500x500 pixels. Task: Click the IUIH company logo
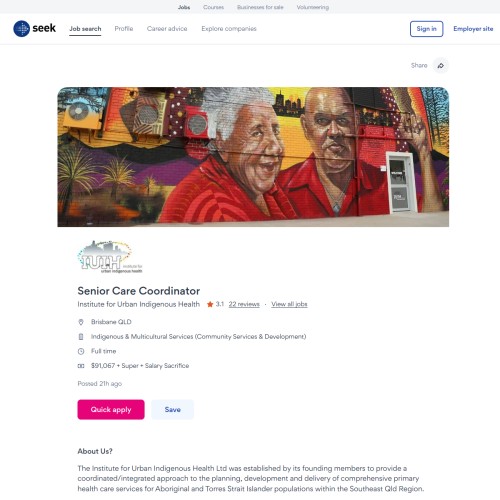click(110, 257)
